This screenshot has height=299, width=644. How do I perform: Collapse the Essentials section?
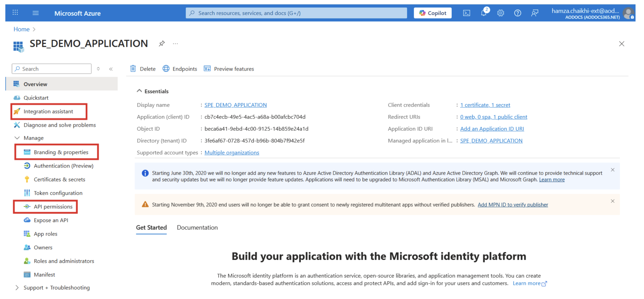[139, 91]
